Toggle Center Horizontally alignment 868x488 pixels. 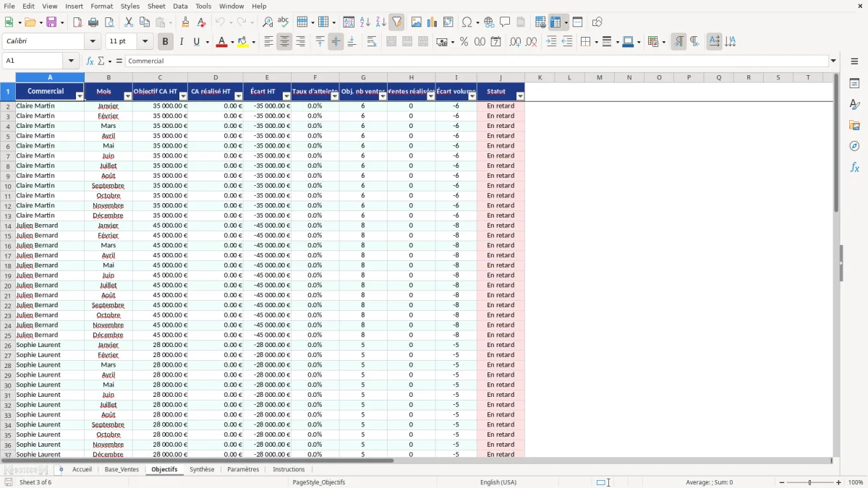(x=284, y=42)
